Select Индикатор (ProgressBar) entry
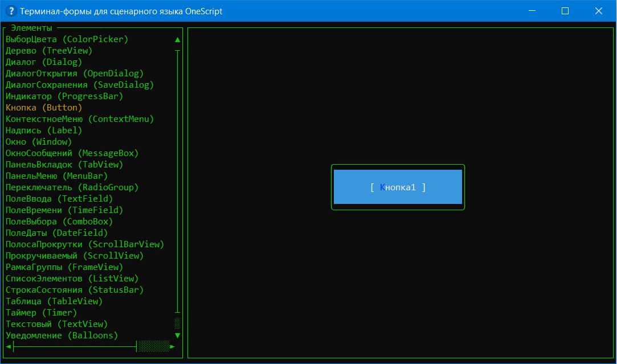Image resolution: width=617 pixels, height=364 pixels. (64, 96)
